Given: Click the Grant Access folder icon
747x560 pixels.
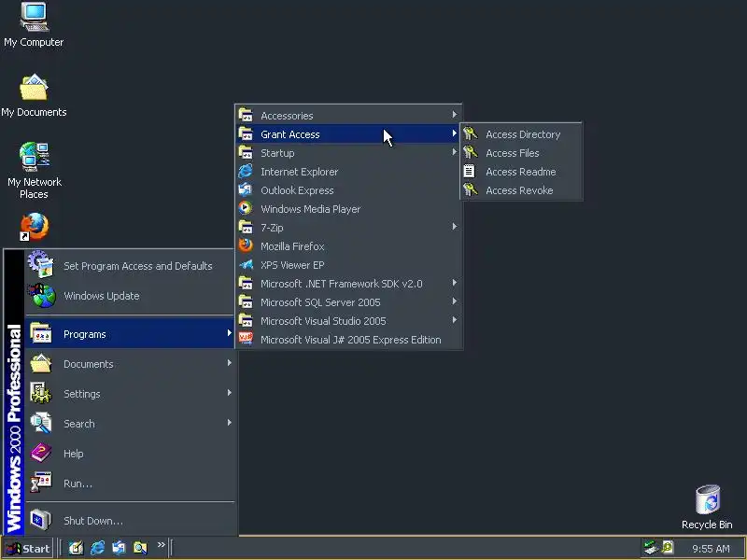Looking at the screenshot, I should [246, 133].
